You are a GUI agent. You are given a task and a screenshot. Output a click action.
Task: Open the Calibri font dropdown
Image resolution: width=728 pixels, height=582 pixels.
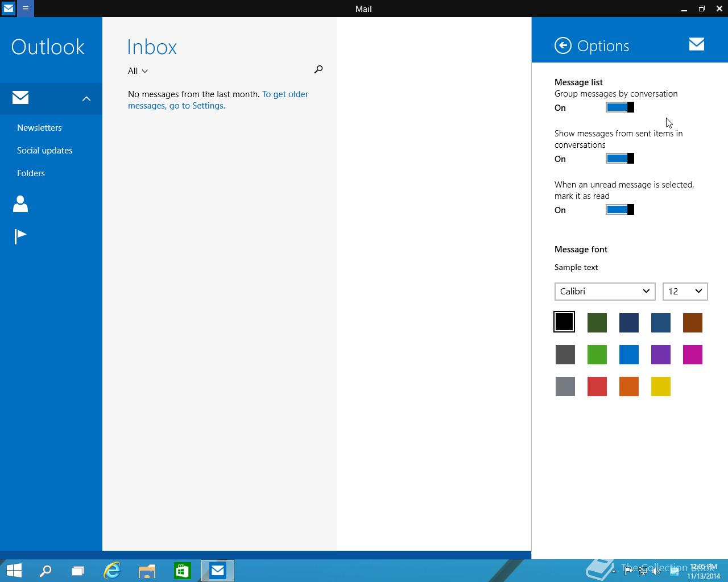click(605, 291)
